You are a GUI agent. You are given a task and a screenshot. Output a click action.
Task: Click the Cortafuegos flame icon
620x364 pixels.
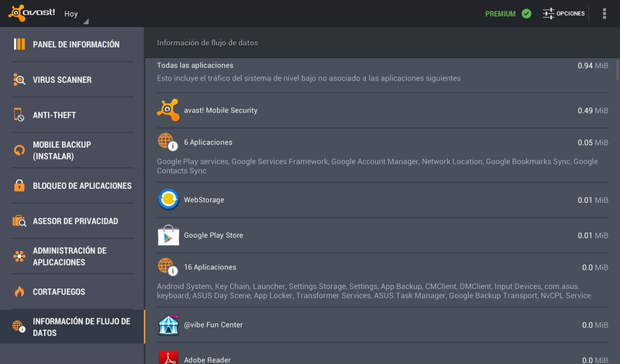(x=19, y=292)
